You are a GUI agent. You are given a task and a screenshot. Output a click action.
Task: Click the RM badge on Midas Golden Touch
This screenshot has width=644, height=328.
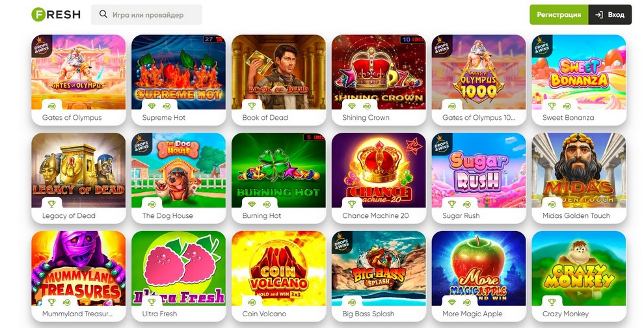[552, 204]
